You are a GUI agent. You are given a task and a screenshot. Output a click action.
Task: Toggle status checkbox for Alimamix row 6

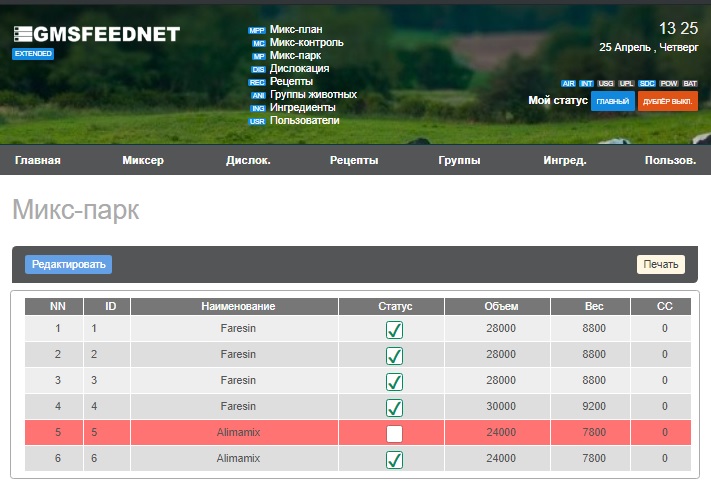(x=394, y=460)
